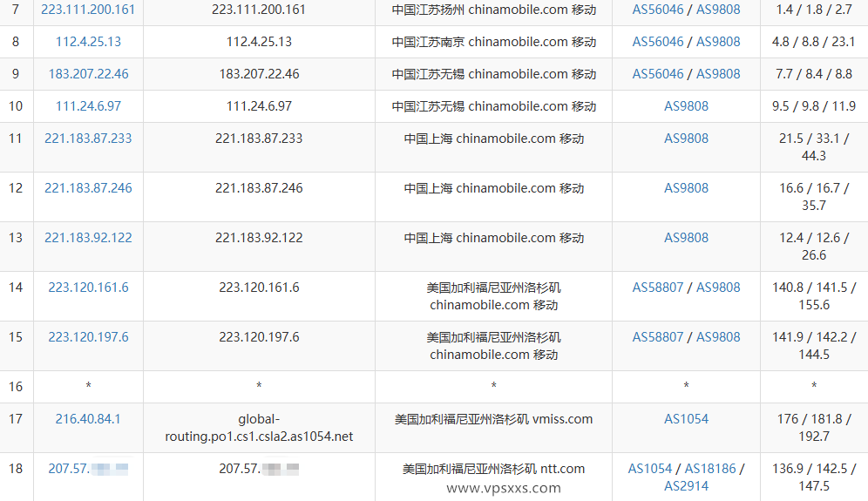Select hostname text 221.183.92.122 in second column

259,238
